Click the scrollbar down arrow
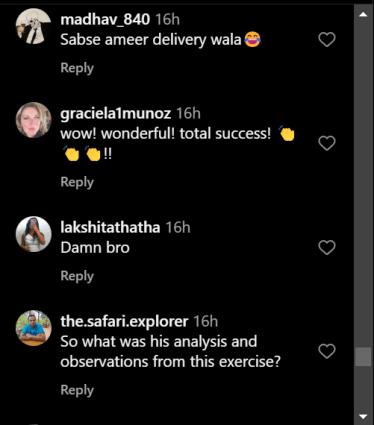374x425 pixels. (x=363, y=416)
